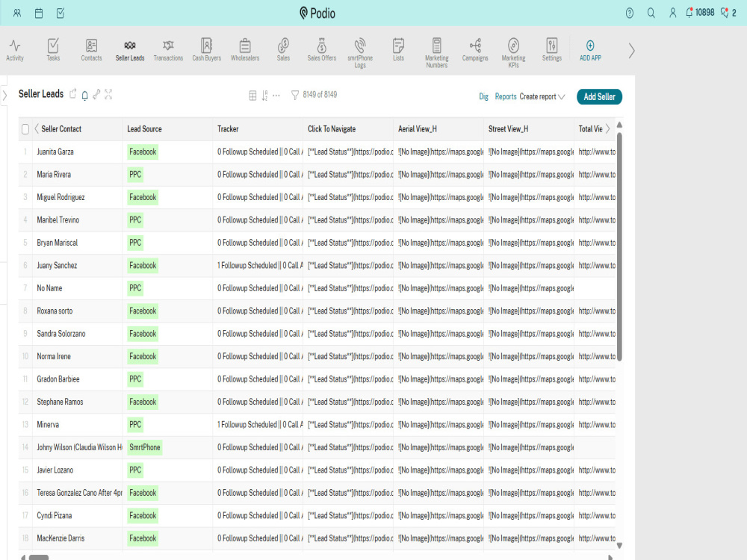747x560 pixels.
Task: Open Bryan Mariscal lead
Action: 58,243
